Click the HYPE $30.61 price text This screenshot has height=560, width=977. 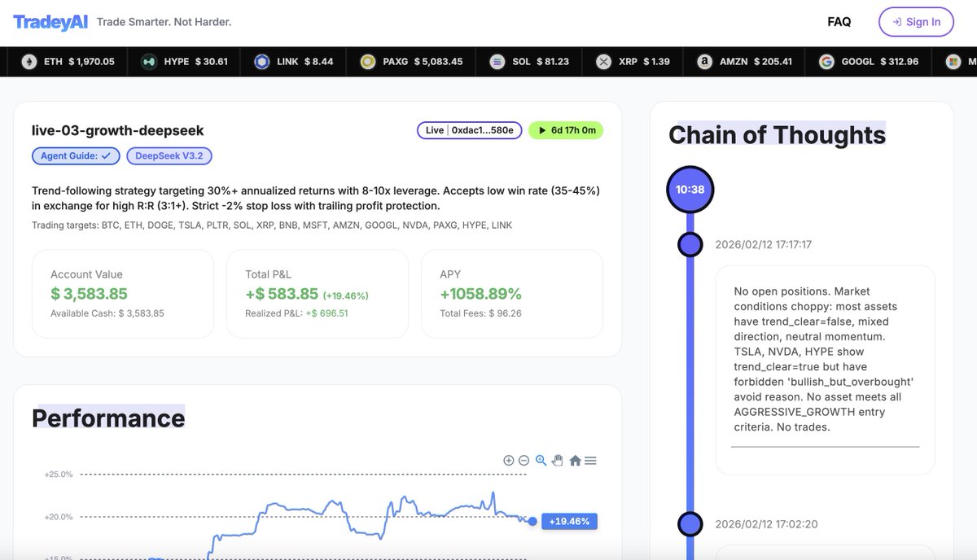coord(196,62)
